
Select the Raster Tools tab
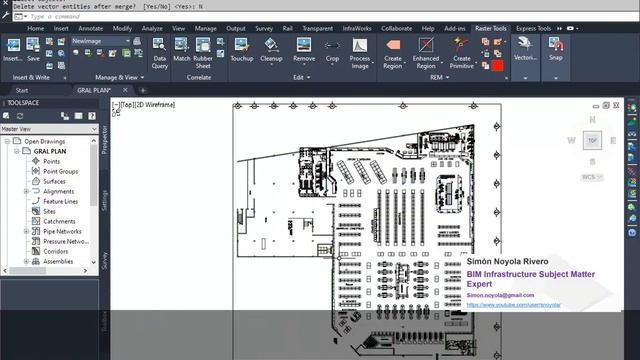pyautogui.click(x=491, y=28)
